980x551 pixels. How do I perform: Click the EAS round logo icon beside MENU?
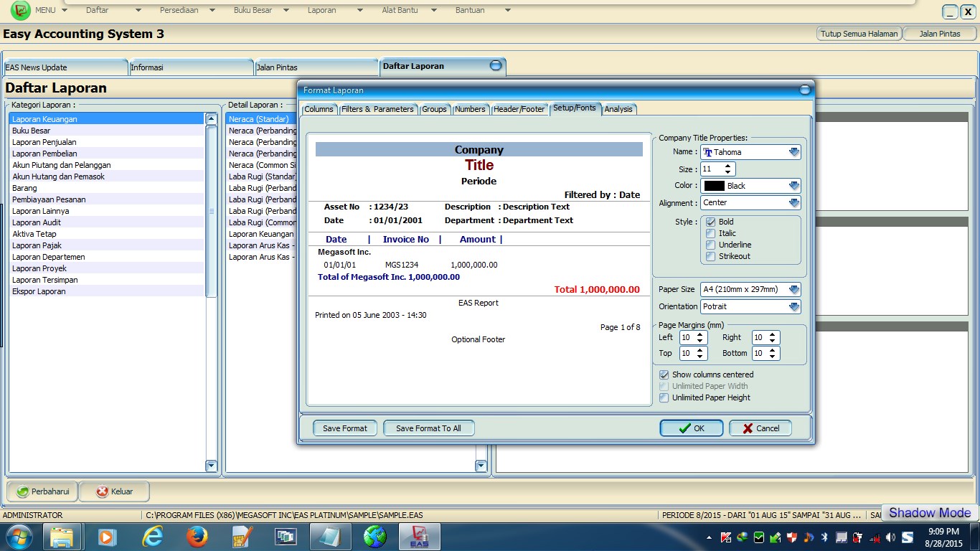coord(20,11)
